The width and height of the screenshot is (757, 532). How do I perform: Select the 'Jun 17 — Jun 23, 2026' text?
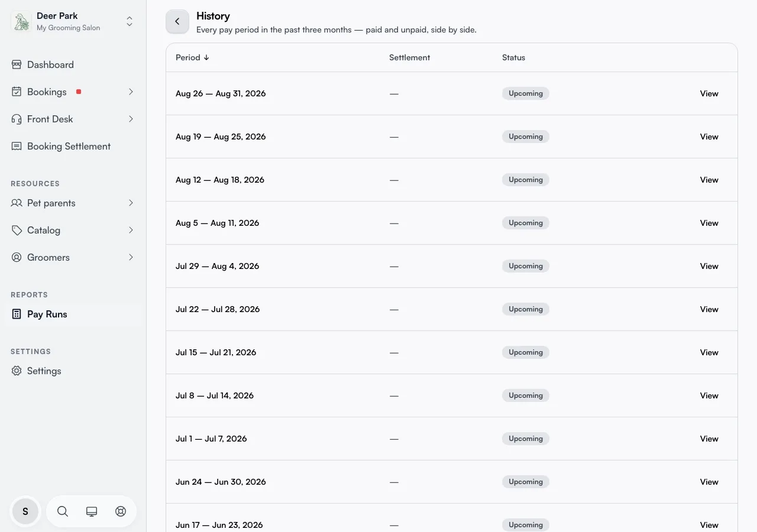pyautogui.click(x=219, y=525)
